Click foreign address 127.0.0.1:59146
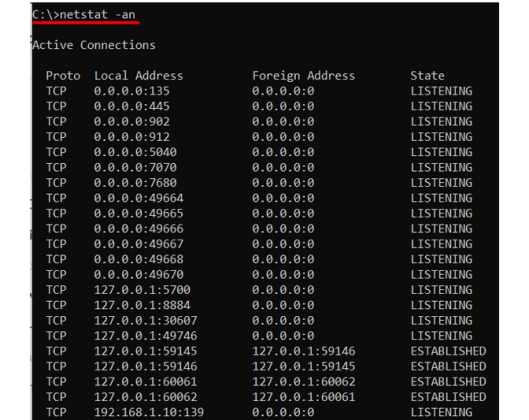Screen dimensions: 529x420 click(x=304, y=351)
